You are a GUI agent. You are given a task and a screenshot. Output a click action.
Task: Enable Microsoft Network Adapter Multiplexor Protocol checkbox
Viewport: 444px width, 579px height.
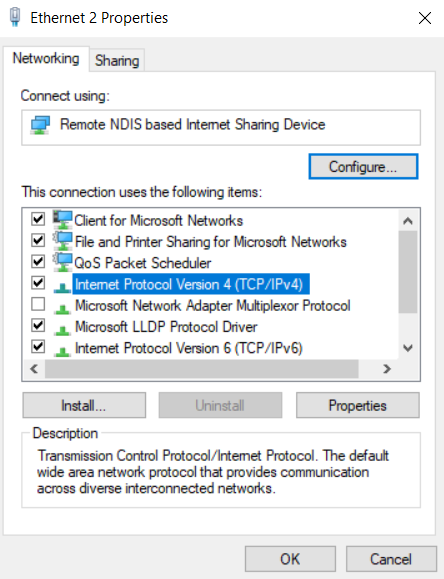38,304
